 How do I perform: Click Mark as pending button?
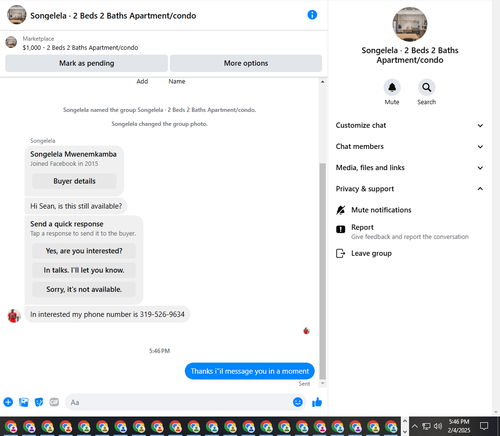[86, 63]
